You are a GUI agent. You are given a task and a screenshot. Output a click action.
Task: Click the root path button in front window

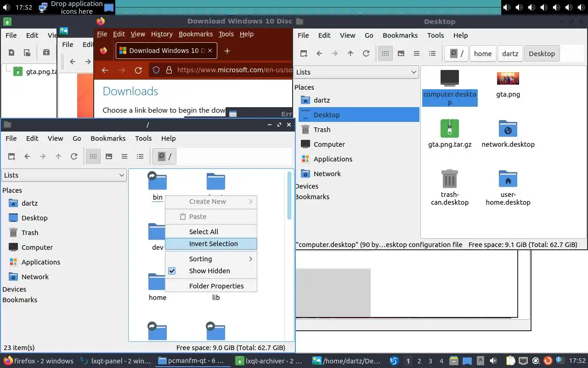pyautogui.click(x=164, y=156)
